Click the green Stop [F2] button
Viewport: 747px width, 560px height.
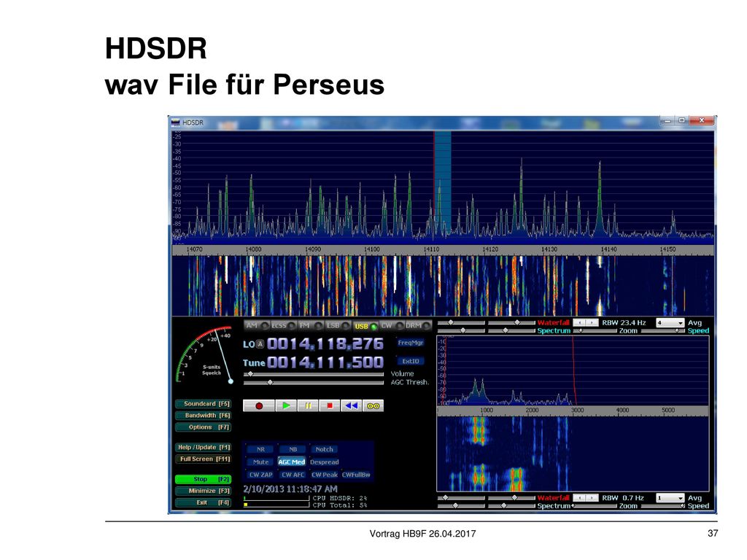pos(204,479)
